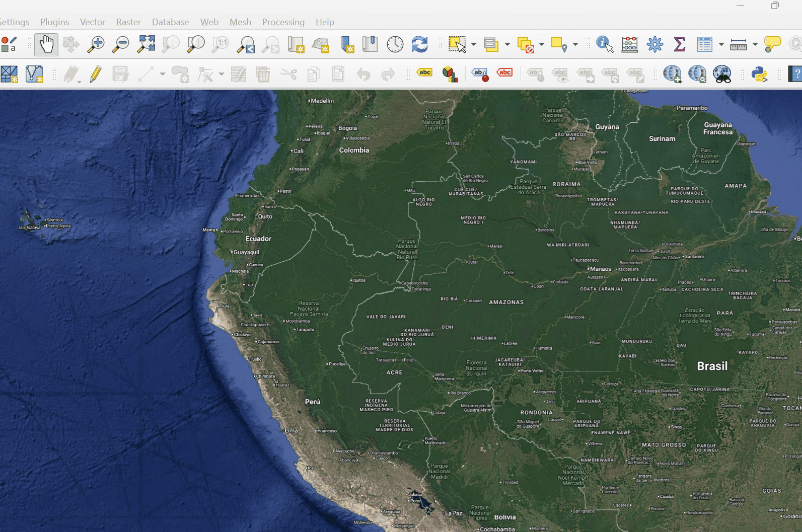This screenshot has height=532, width=802.
Task: Open the layer Attribute Table
Action: [x=705, y=44]
